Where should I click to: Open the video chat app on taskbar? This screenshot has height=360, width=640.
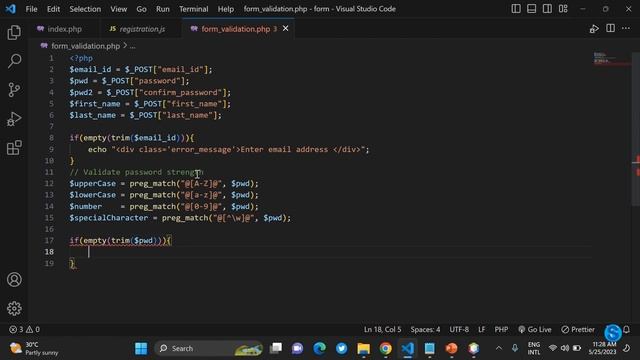pyautogui.click(x=298, y=348)
